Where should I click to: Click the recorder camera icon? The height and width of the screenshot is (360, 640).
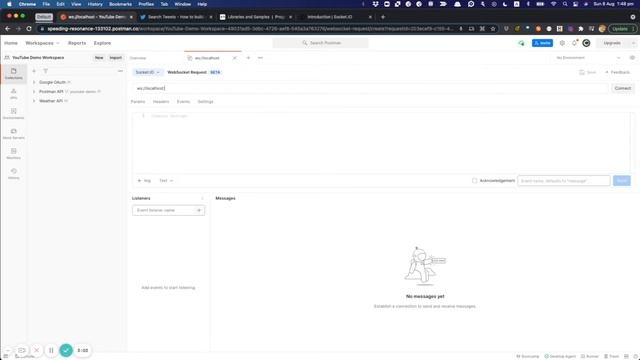pos(21,350)
